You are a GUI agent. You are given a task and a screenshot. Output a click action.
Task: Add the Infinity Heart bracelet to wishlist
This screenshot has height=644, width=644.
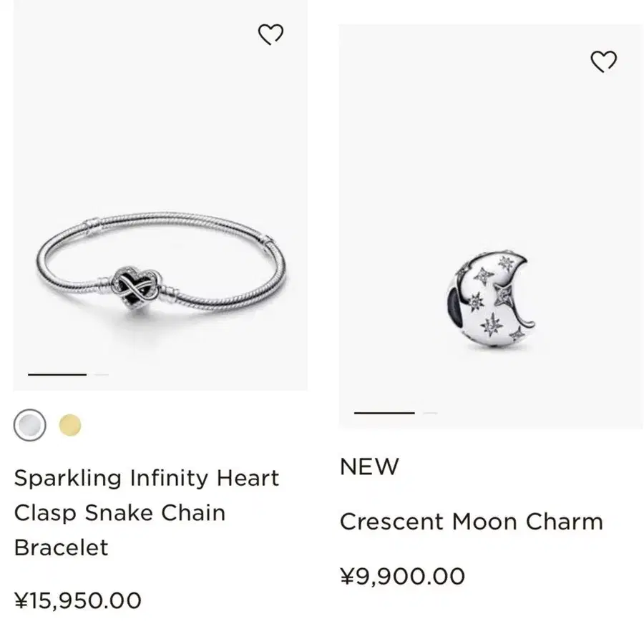tap(270, 34)
